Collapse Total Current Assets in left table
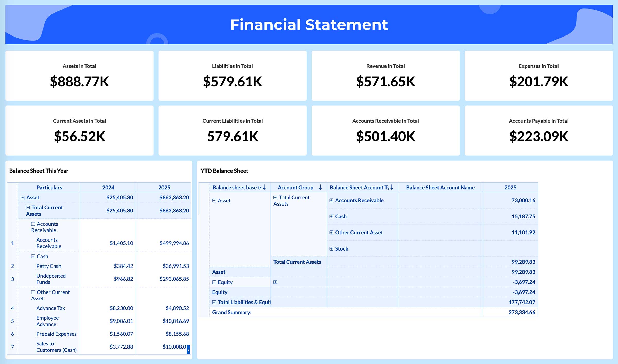 coord(28,208)
